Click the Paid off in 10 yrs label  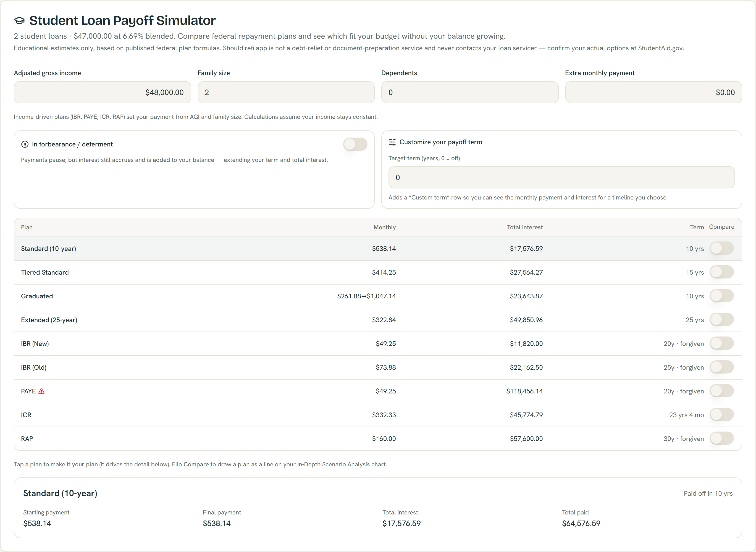click(708, 493)
